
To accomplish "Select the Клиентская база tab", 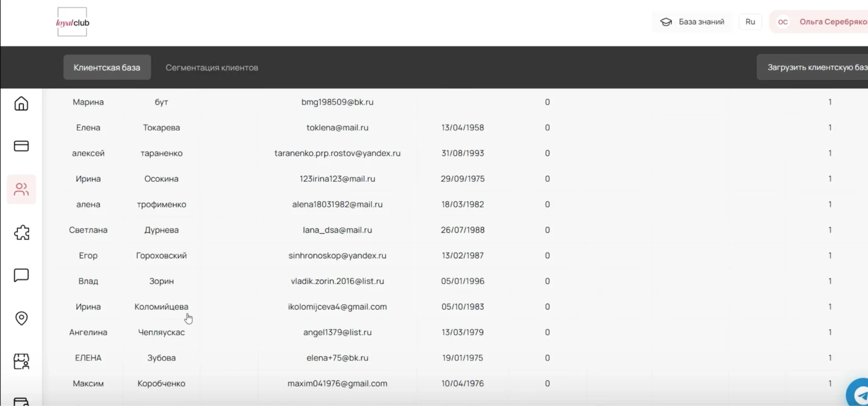I will pos(107,67).
